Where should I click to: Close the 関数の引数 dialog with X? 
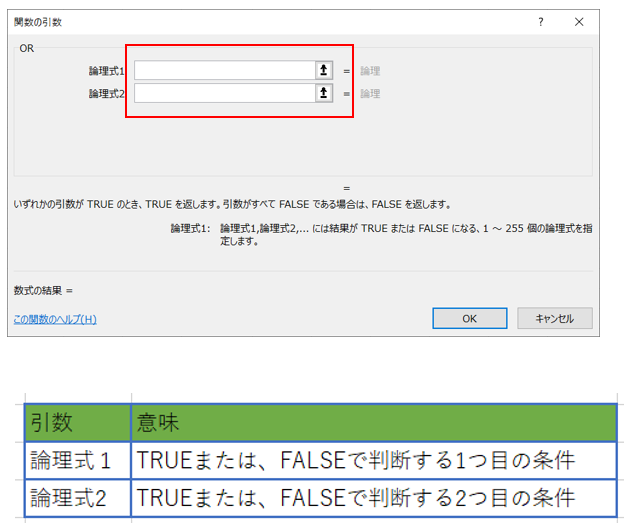(x=579, y=21)
